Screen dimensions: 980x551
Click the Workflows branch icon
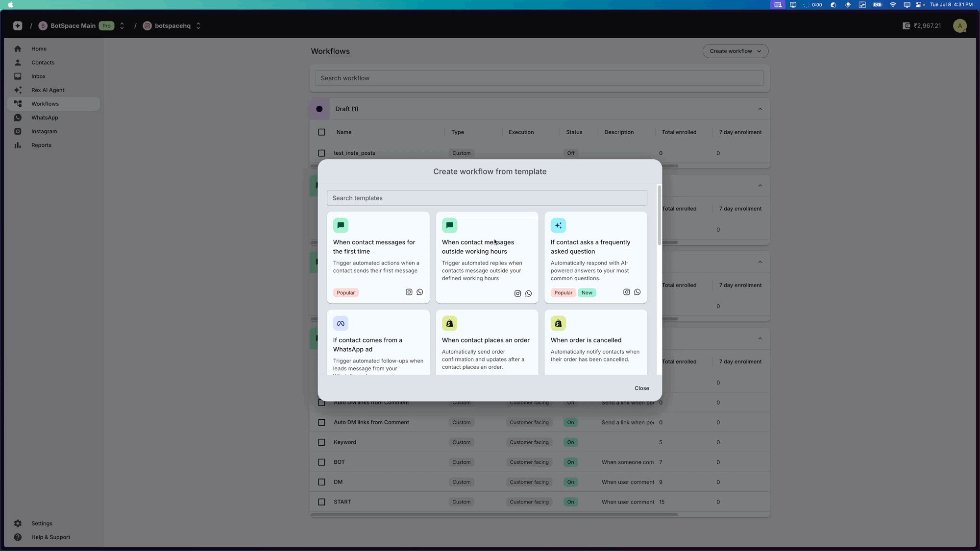(x=18, y=103)
